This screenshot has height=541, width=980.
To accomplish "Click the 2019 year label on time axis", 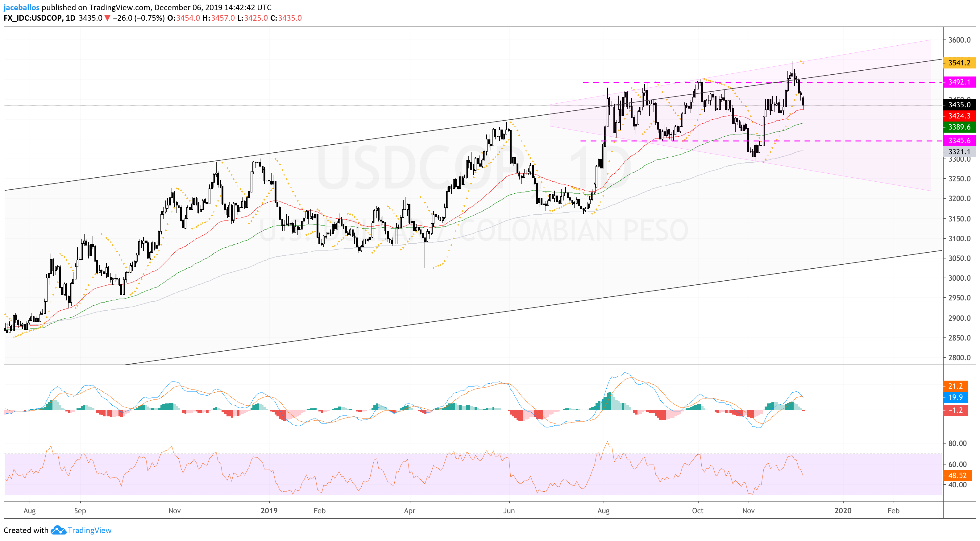I will click(269, 510).
